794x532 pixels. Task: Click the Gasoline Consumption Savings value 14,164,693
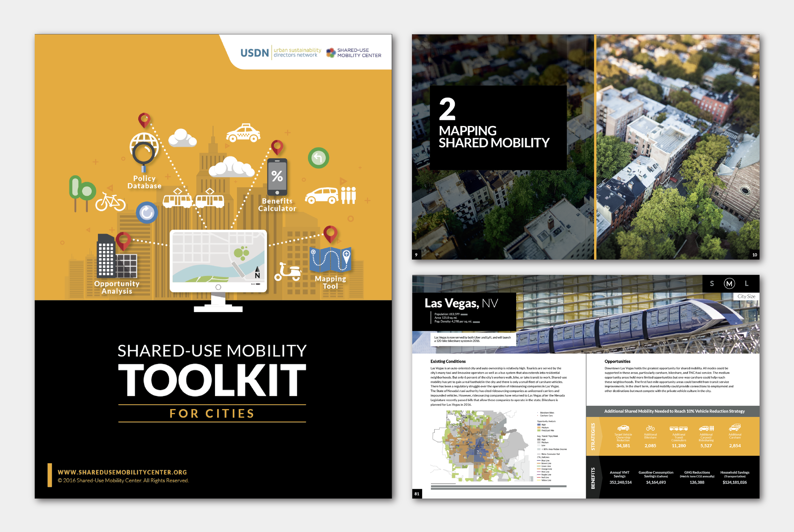click(x=656, y=482)
